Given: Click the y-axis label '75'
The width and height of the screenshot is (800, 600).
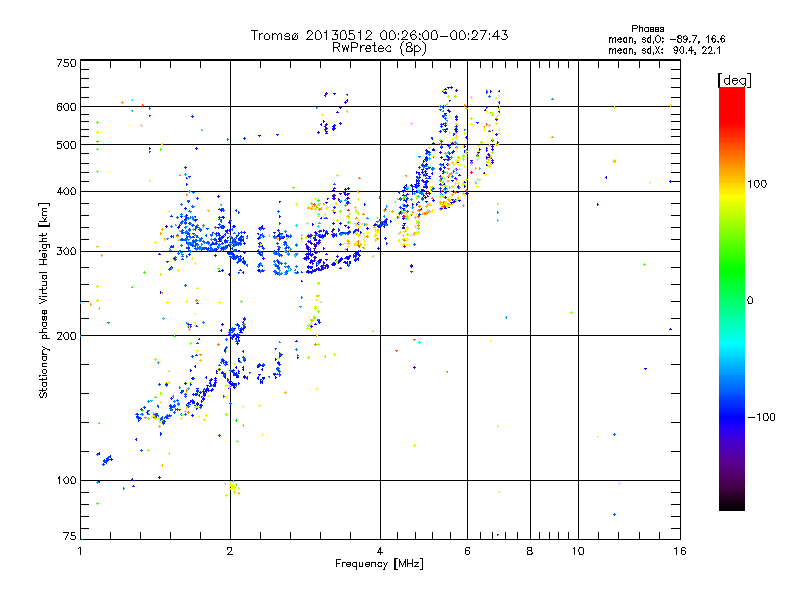Looking at the screenshot, I should [x=70, y=536].
